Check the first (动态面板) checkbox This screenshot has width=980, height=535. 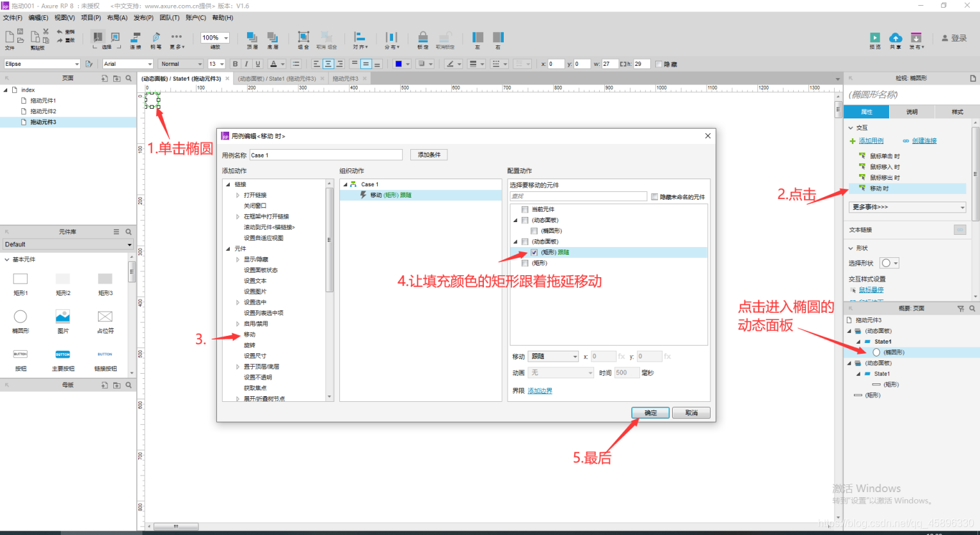tap(525, 220)
